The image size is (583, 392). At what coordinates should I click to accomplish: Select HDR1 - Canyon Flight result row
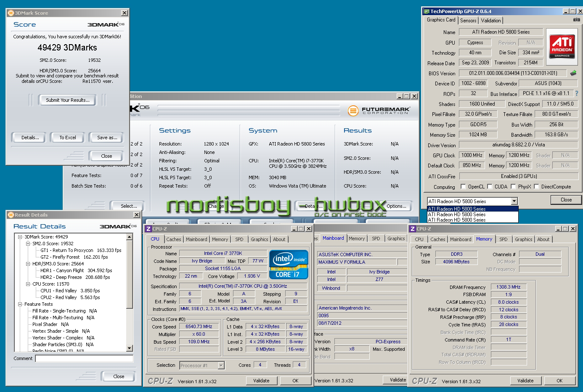[x=76, y=270]
